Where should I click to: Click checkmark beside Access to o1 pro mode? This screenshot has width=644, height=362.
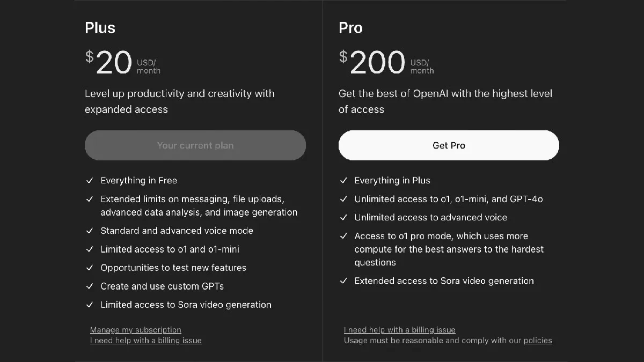click(x=343, y=236)
